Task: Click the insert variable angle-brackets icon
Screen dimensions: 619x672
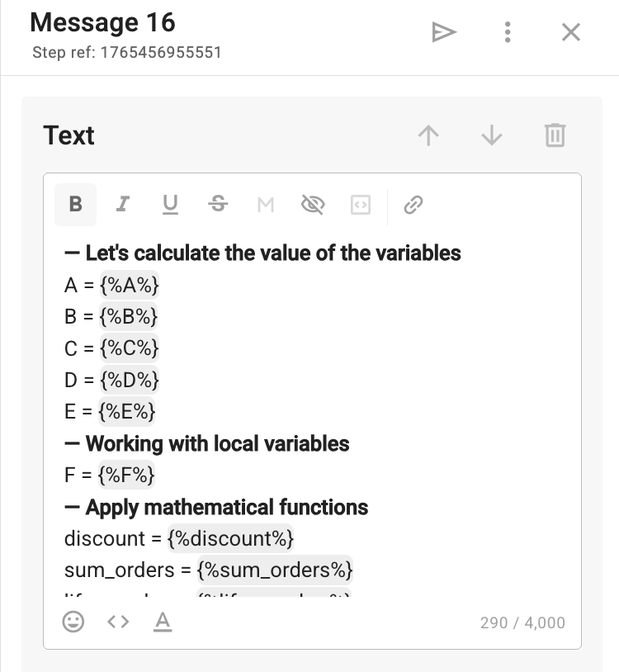Action: click(x=118, y=622)
